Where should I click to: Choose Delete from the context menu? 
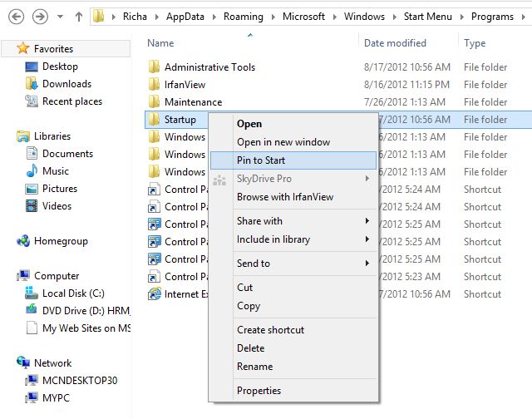293,348
